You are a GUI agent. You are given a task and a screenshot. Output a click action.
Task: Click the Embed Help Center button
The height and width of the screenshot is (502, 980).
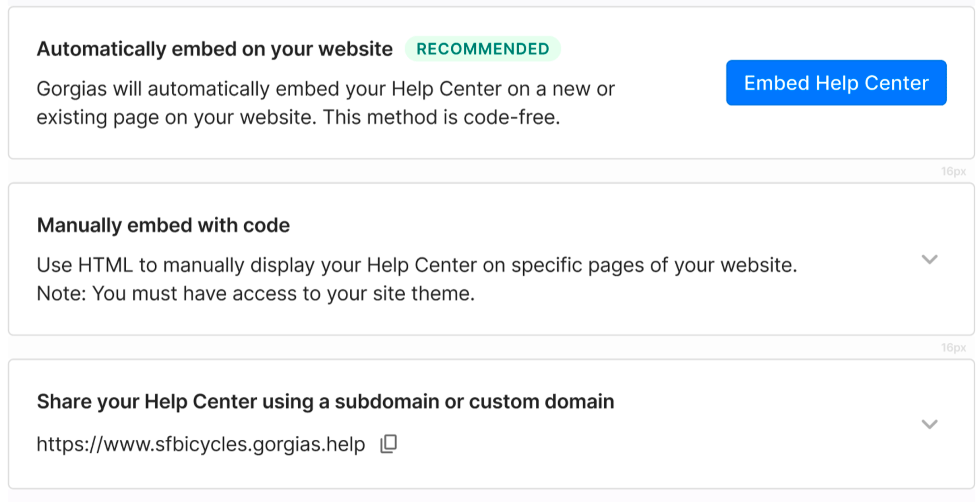pyautogui.click(x=835, y=83)
